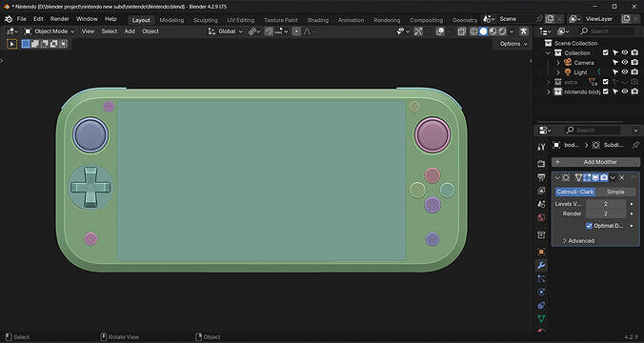Open the World properties tab
644x343 pixels.
point(541,218)
